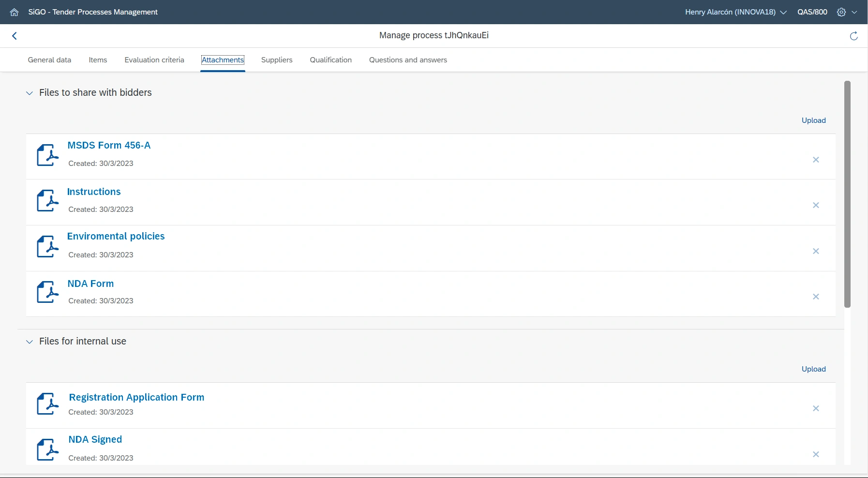Delete the NDA Form file

tap(816, 297)
